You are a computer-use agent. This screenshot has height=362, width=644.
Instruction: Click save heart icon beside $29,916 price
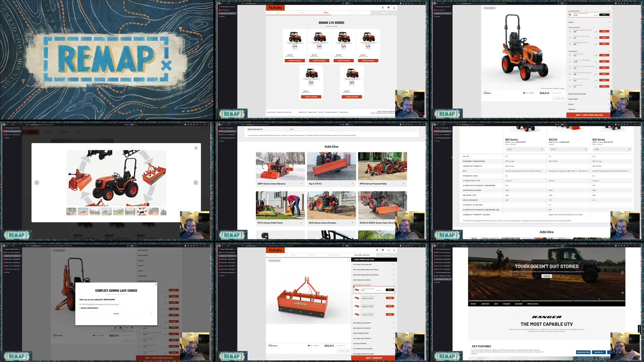point(524,93)
